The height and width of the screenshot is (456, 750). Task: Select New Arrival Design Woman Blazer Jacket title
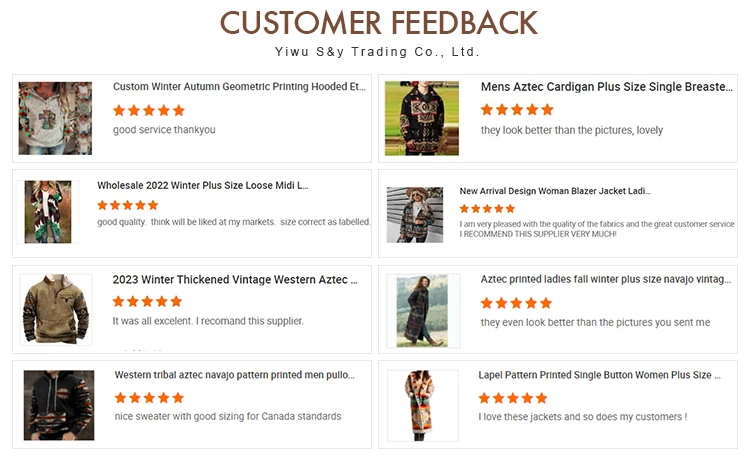coord(555,191)
